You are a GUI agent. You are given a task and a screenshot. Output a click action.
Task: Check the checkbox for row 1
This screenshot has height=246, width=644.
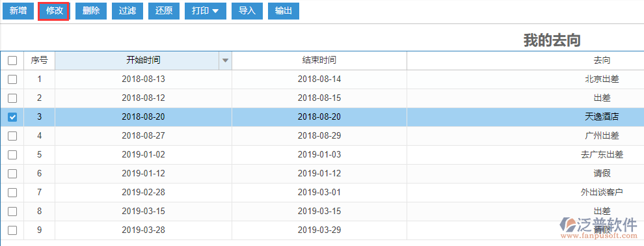point(12,79)
